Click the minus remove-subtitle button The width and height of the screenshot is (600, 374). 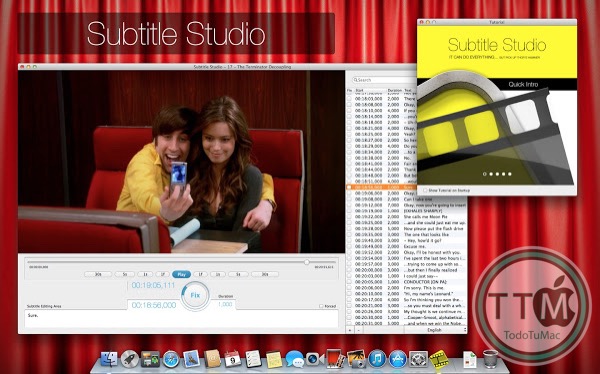(359, 330)
